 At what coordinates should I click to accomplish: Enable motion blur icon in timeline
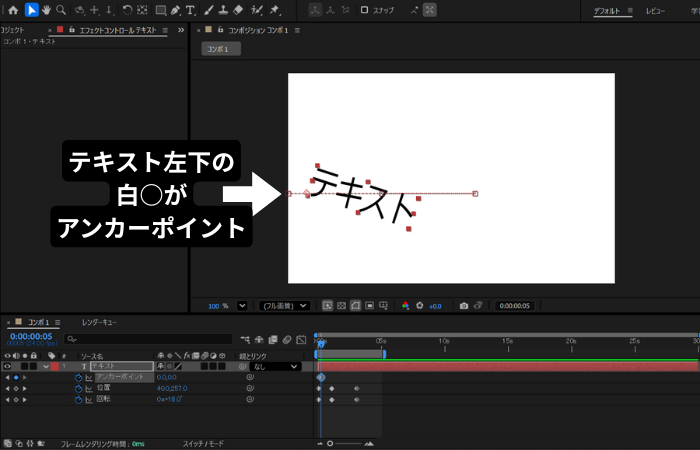pos(287,340)
